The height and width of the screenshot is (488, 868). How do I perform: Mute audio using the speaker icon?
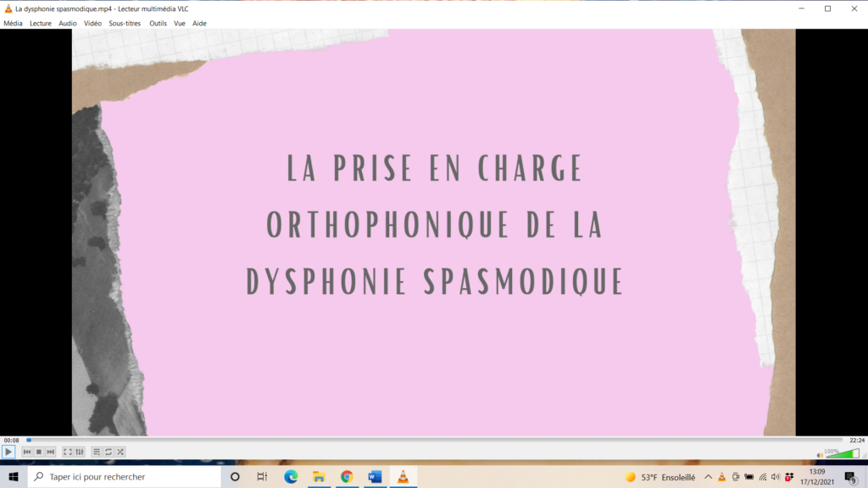tap(820, 454)
